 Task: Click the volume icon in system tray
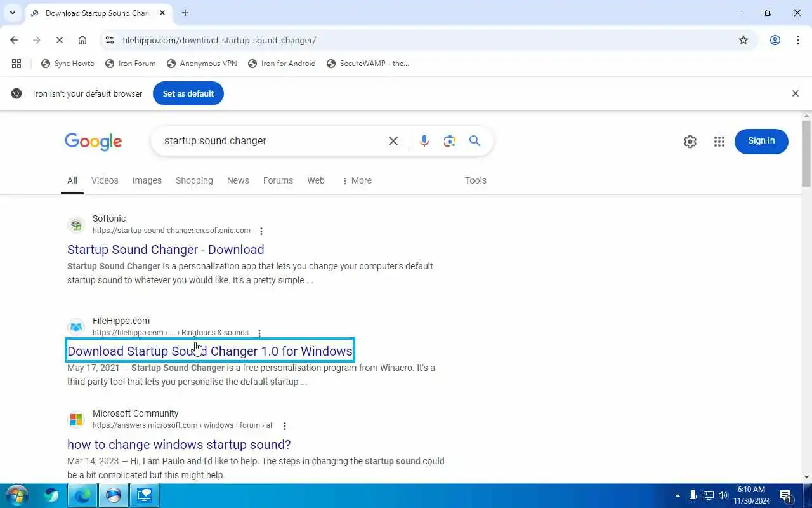coord(723,495)
